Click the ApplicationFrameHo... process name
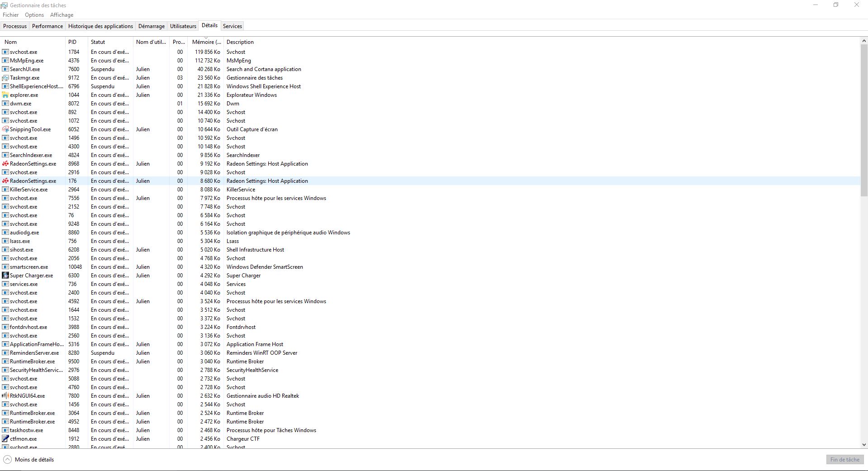The height and width of the screenshot is (471, 868). click(37, 344)
